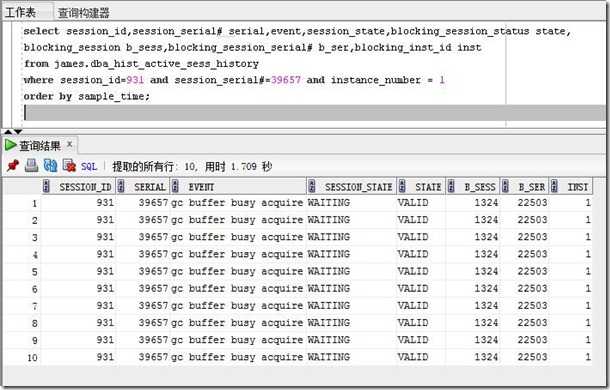Click VALID in row 7
The width and height of the screenshot is (610, 390).
click(x=413, y=306)
